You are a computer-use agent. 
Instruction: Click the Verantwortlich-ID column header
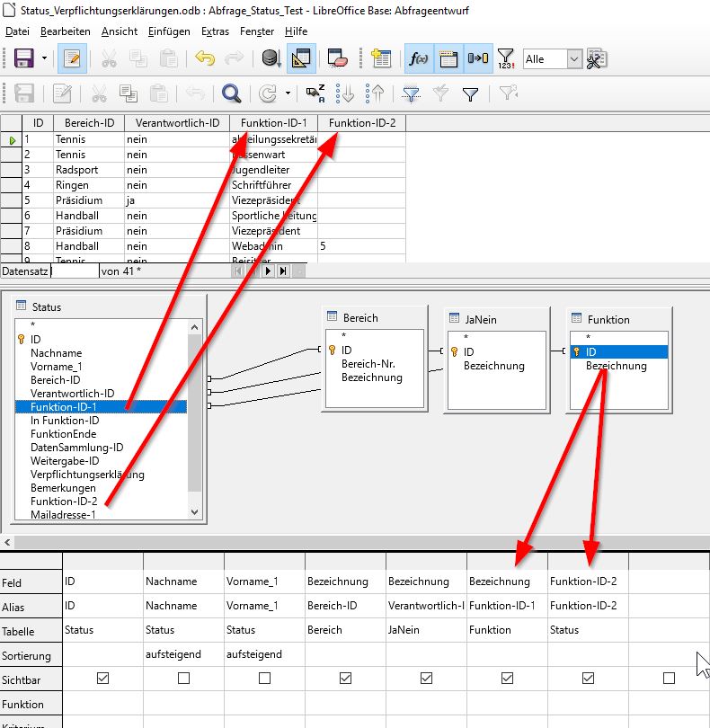tap(177, 123)
